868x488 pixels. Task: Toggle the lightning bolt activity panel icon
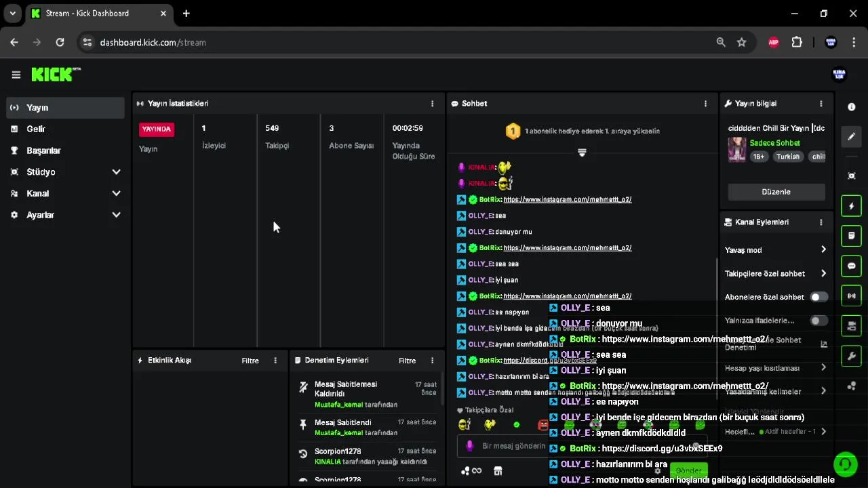852,206
